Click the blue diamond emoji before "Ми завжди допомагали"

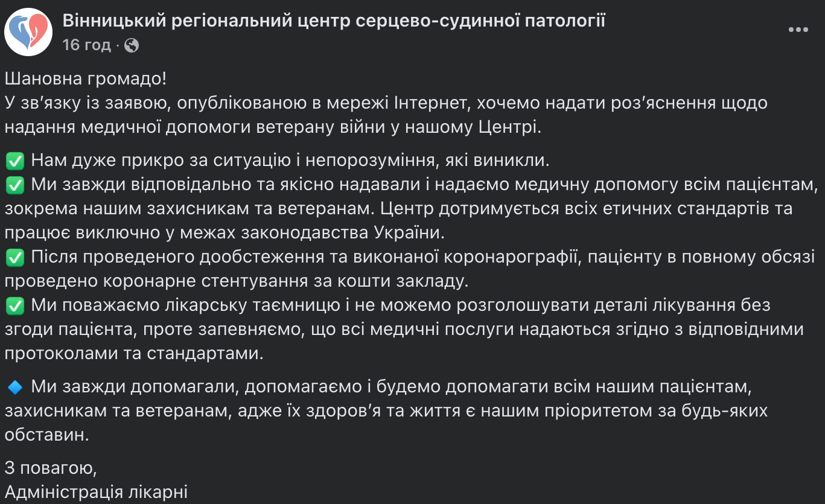coord(14,386)
